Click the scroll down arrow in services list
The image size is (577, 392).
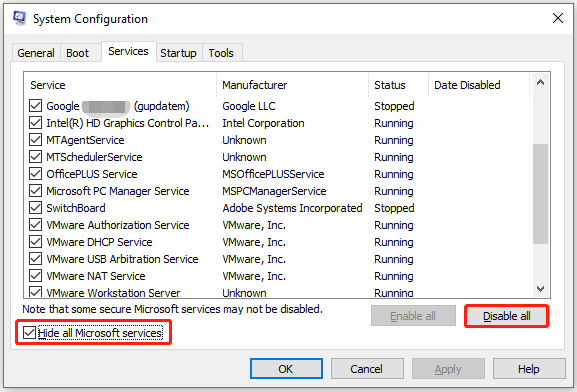[540, 289]
